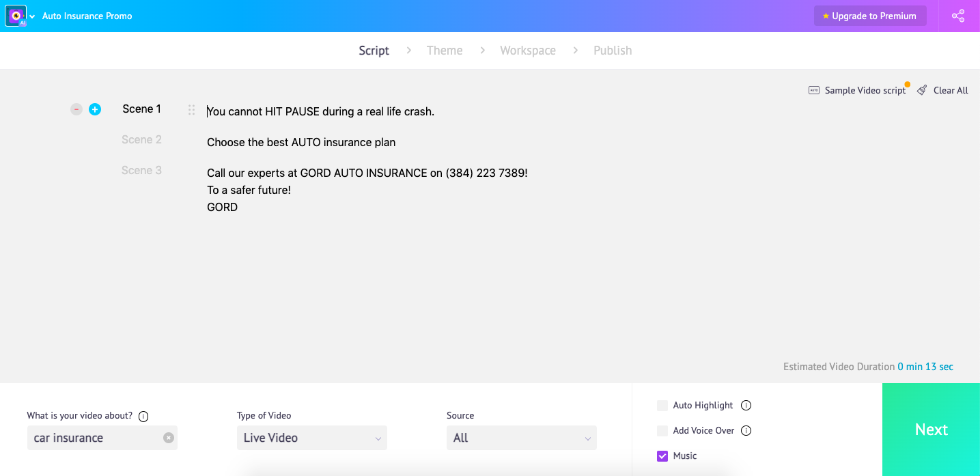Disable the Music checkbox

click(x=662, y=456)
